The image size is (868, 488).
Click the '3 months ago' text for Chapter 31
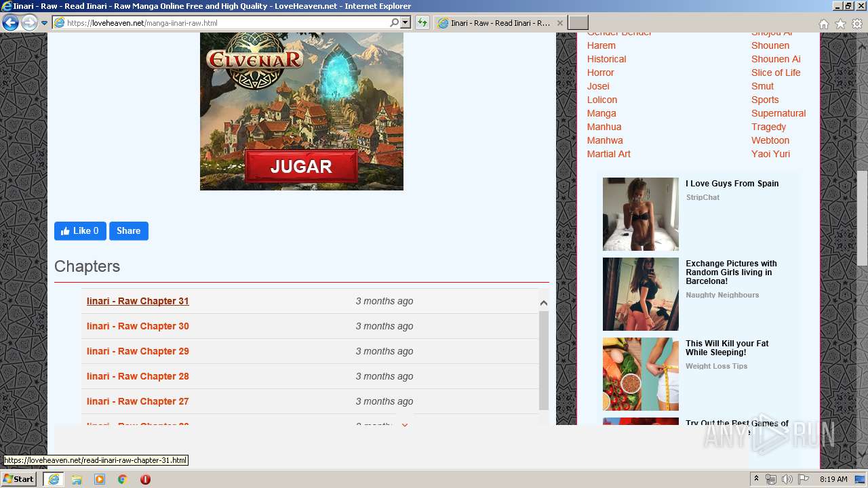(384, 301)
